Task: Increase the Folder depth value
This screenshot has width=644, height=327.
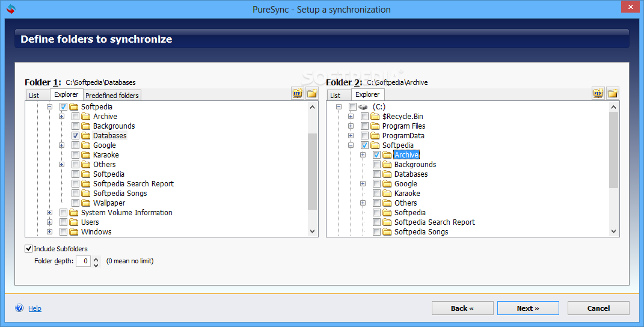Action: (x=96, y=258)
